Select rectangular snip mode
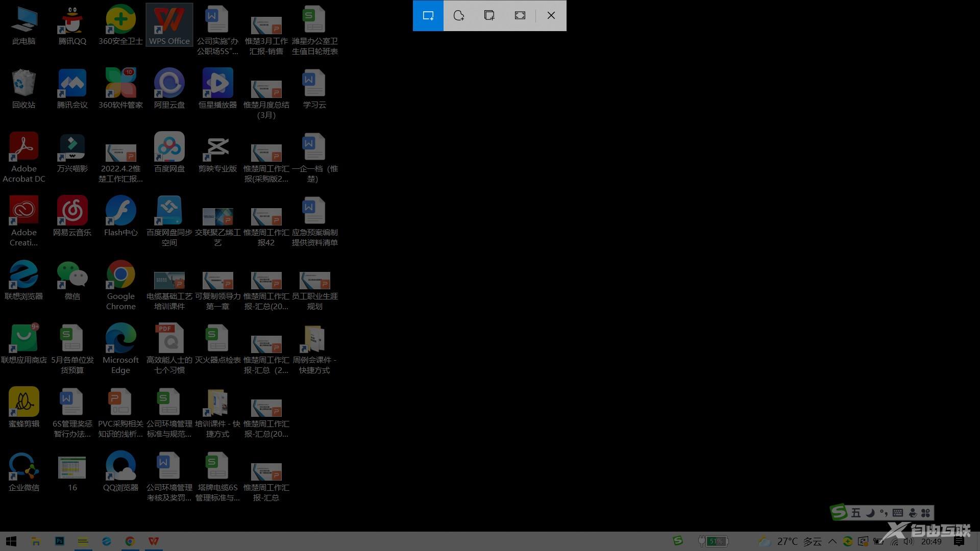980x551 pixels. (428, 15)
